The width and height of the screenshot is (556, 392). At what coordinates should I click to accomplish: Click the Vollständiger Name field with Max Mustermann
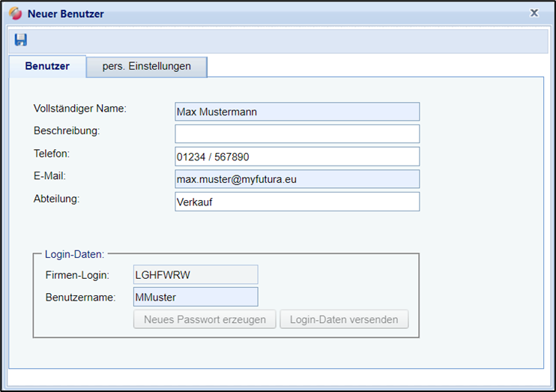297,112
